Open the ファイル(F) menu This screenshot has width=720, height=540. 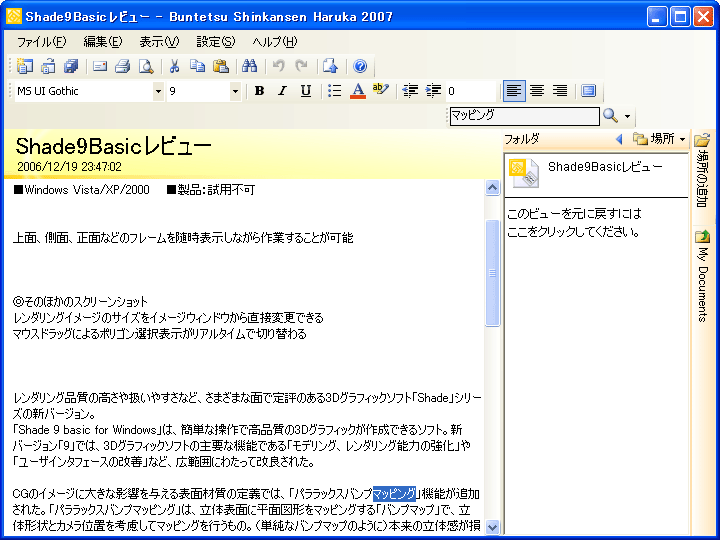coord(42,42)
